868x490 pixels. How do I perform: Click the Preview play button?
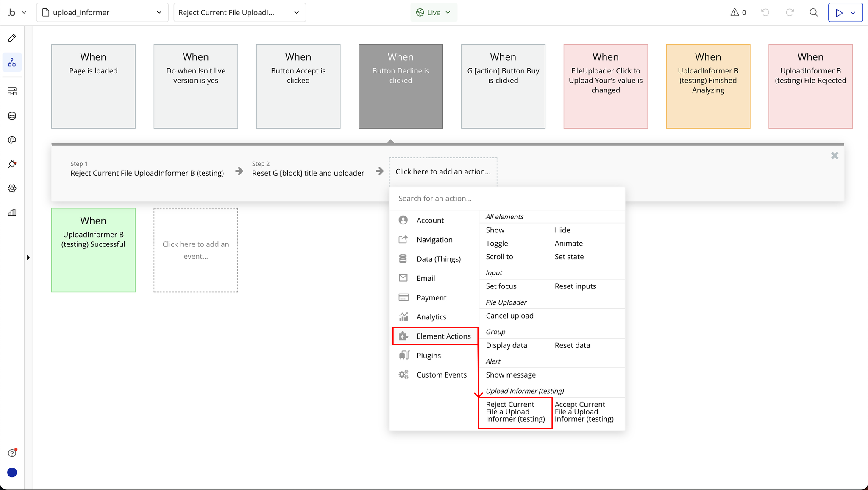(x=839, y=13)
